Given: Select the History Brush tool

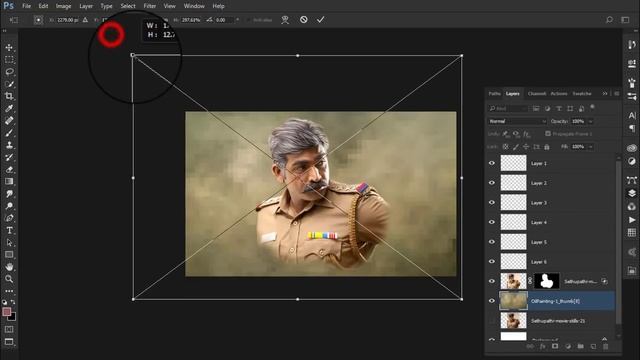Looking at the screenshot, I should pyautogui.click(x=9, y=158).
